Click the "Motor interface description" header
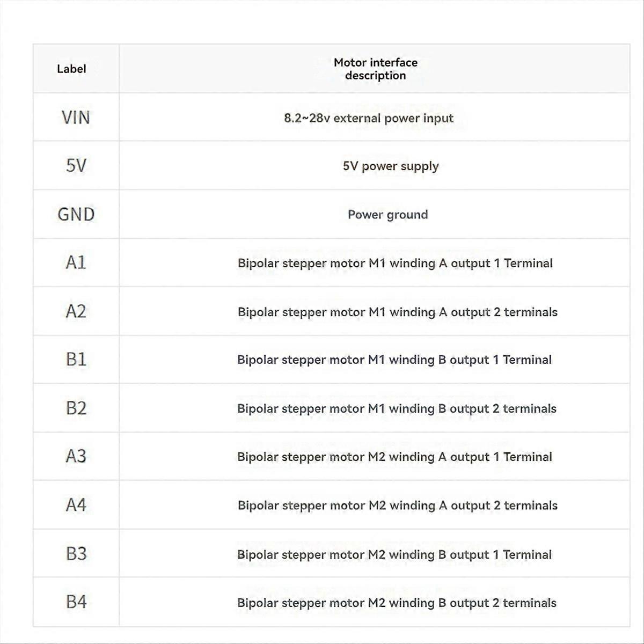Screen dimensions: 644x644 coord(375,69)
